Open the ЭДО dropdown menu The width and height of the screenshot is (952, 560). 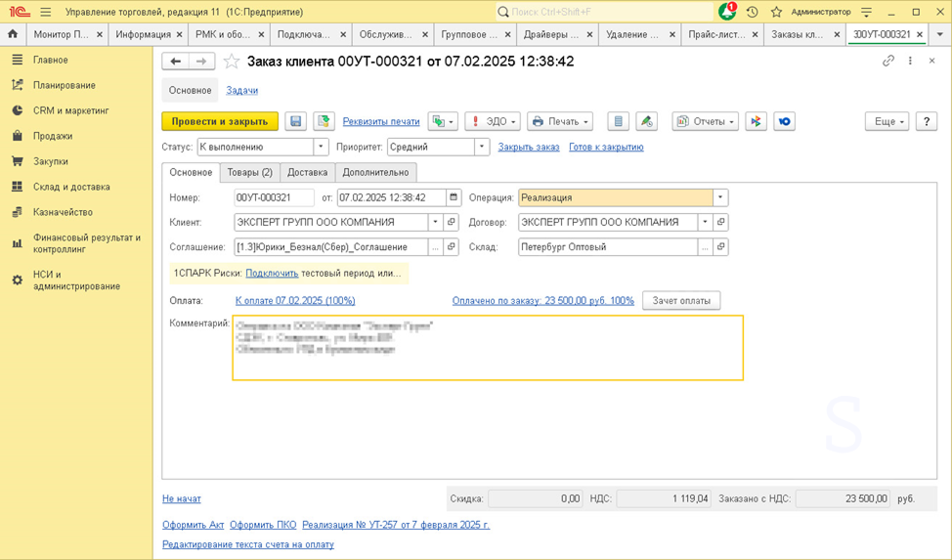pos(493,121)
